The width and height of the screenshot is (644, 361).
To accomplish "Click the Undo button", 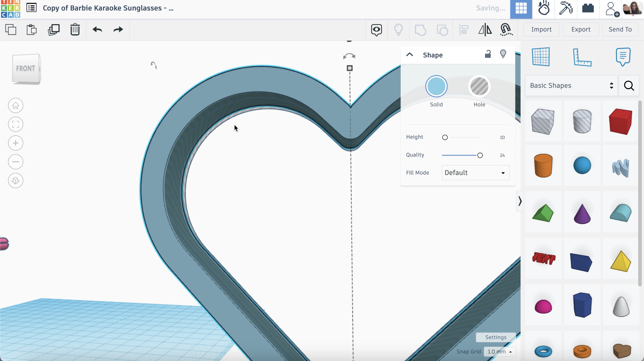I will 97,29.
